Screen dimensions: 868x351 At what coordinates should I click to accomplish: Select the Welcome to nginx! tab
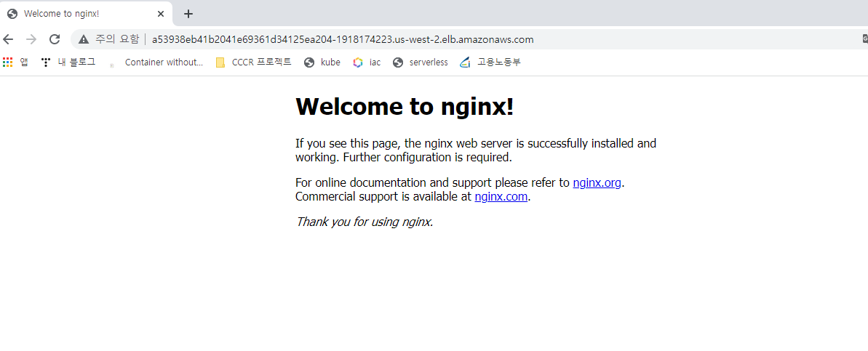pyautogui.click(x=87, y=14)
